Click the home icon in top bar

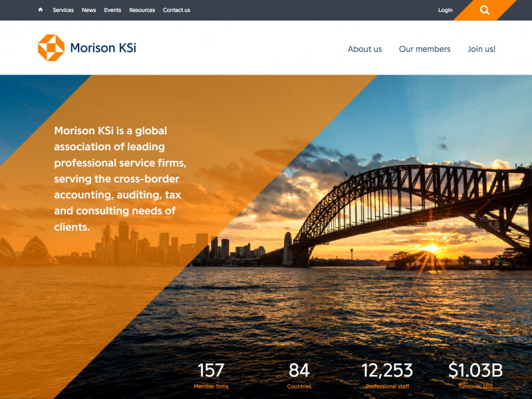tap(41, 10)
